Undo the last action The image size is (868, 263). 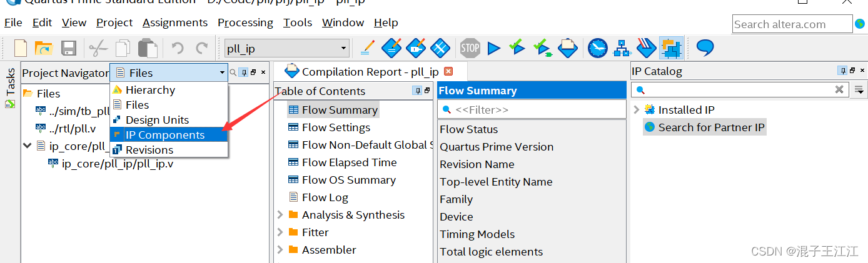click(178, 47)
